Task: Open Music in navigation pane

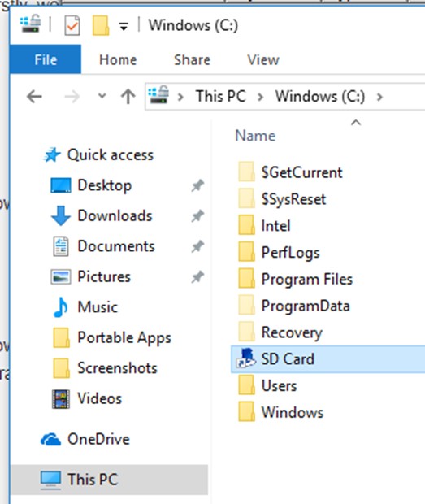Action: (98, 307)
